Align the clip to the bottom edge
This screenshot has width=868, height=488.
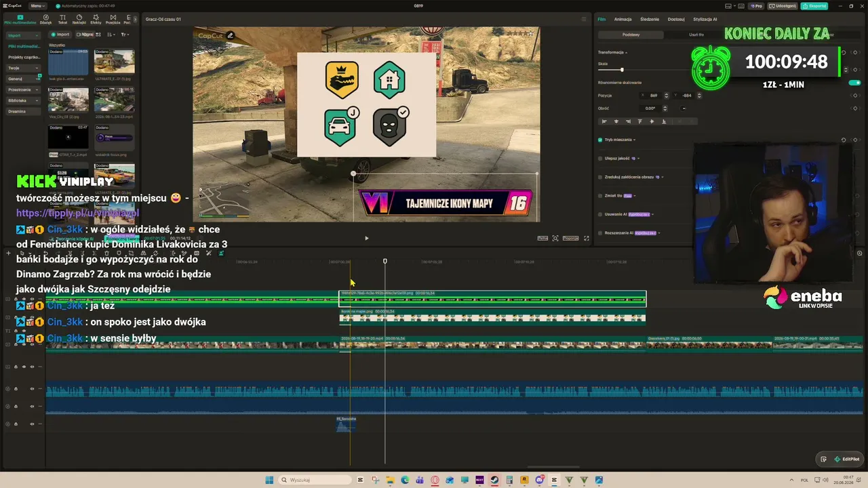pos(663,121)
